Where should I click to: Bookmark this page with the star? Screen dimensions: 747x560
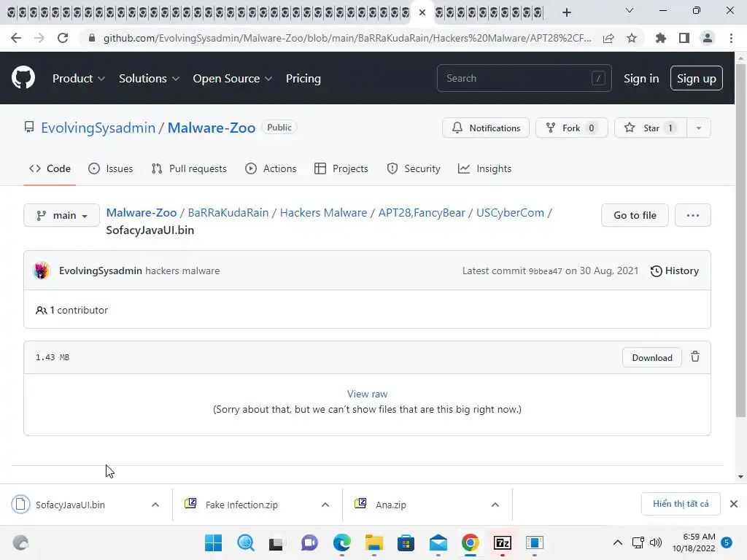pyautogui.click(x=632, y=38)
